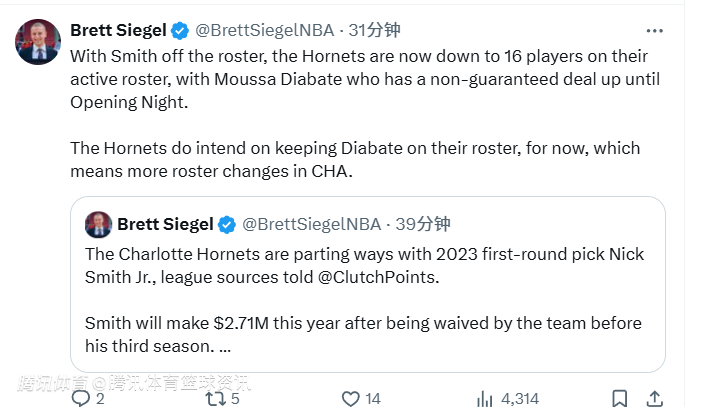The height and width of the screenshot is (407, 708).
Task: Click the reply comment icon
Action: (81, 398)
